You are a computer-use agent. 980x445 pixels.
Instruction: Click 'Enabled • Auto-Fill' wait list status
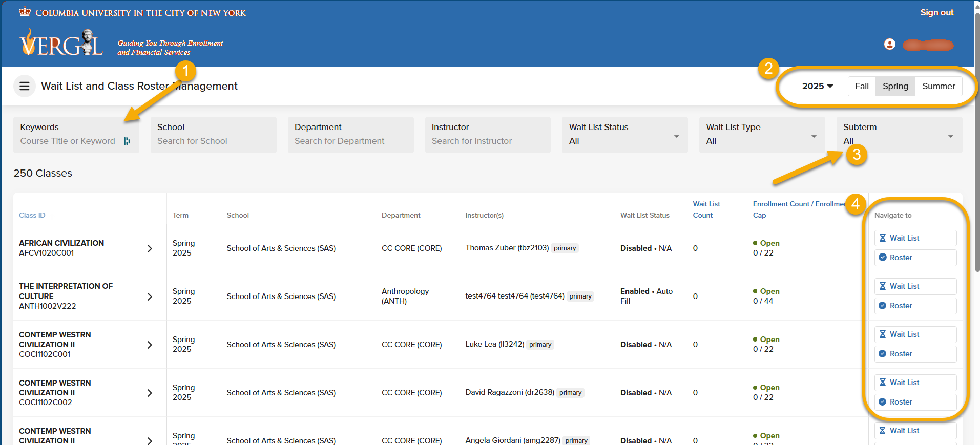[x=648, y=296]
